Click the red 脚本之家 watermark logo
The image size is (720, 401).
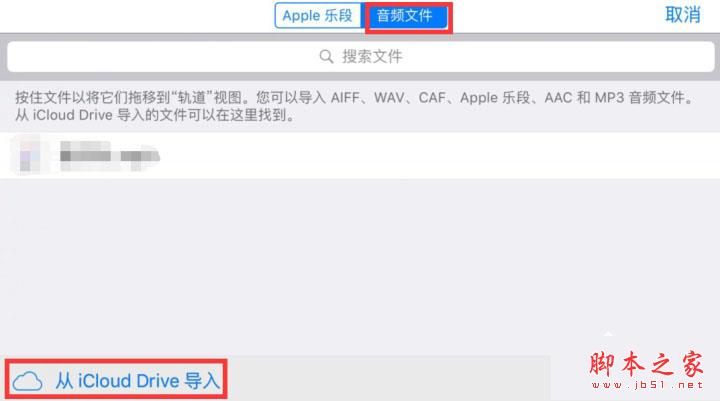pos(647,364)
